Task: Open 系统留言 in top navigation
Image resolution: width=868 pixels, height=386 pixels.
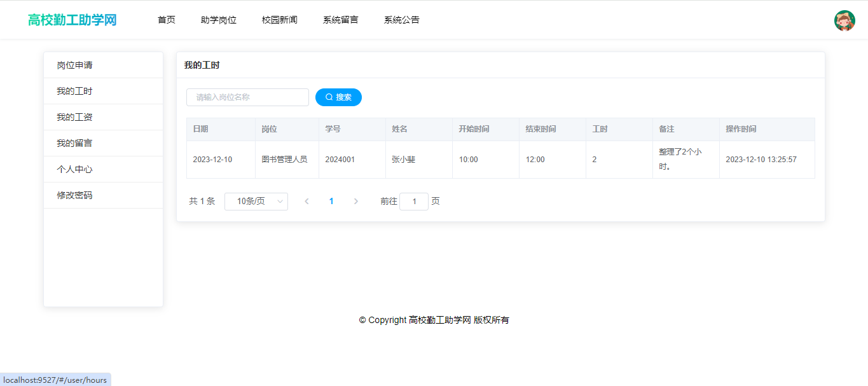Action: 341,20
